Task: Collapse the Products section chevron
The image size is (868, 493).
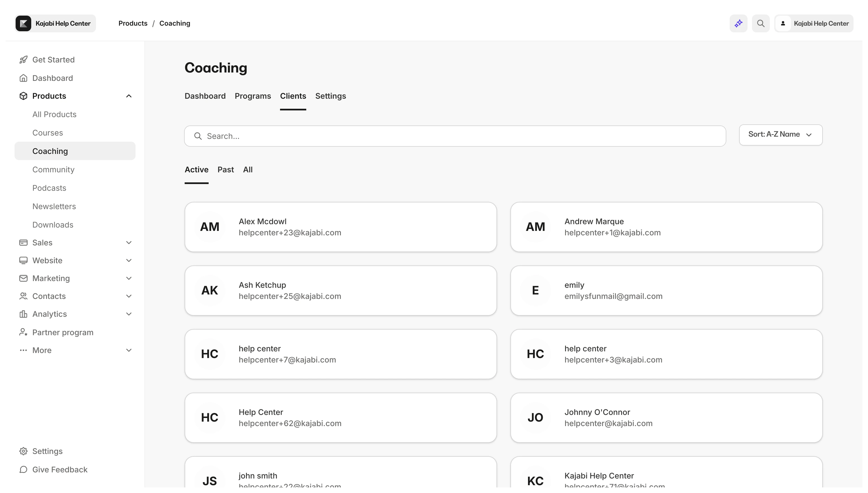Action: (129, 96)
